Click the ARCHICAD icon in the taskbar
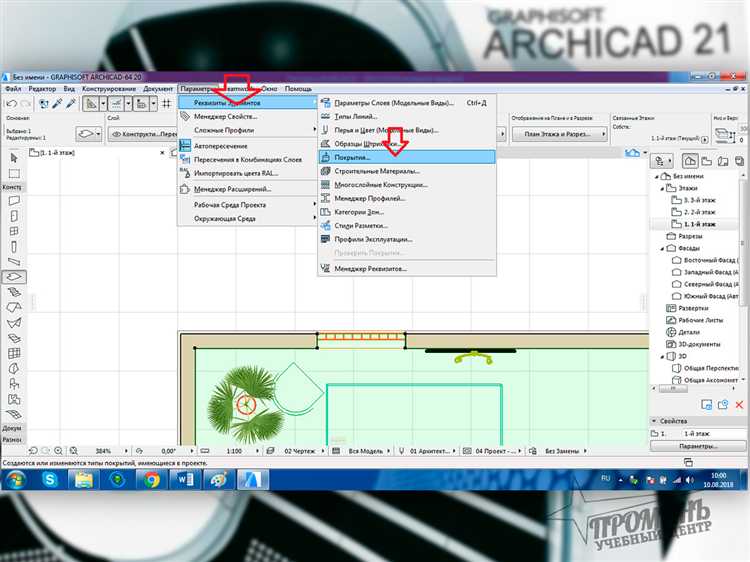 coord(253,479)
